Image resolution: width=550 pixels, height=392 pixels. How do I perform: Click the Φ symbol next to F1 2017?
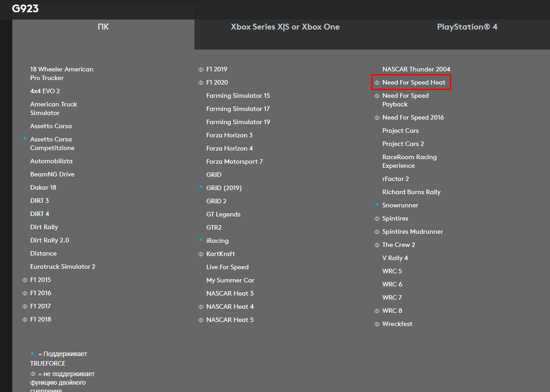25,307
